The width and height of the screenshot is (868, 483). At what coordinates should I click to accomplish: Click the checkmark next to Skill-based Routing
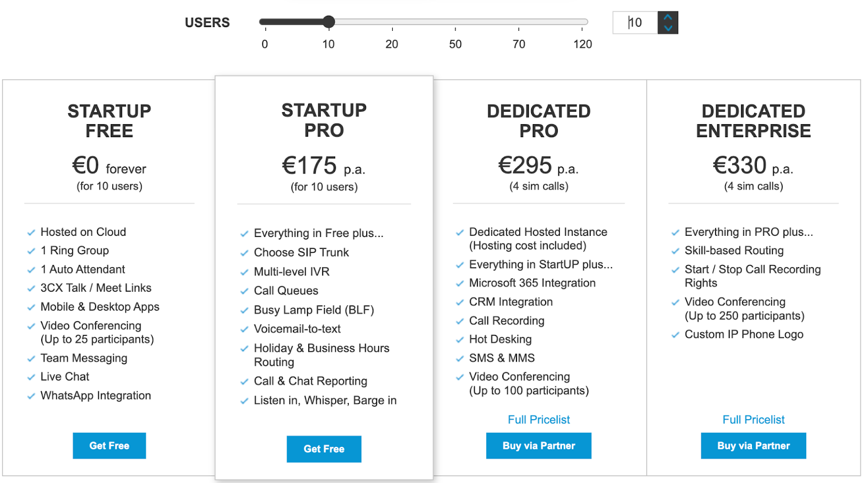(675, 251)
